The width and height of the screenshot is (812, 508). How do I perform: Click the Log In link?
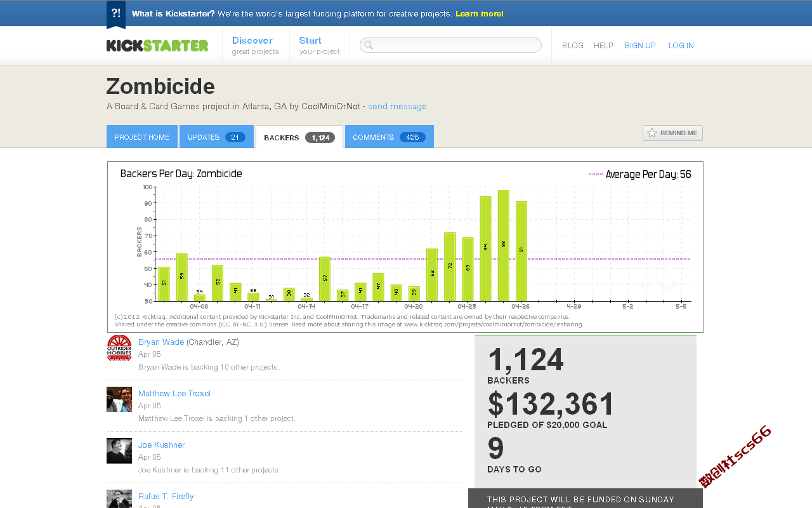(x=681, y=46)
